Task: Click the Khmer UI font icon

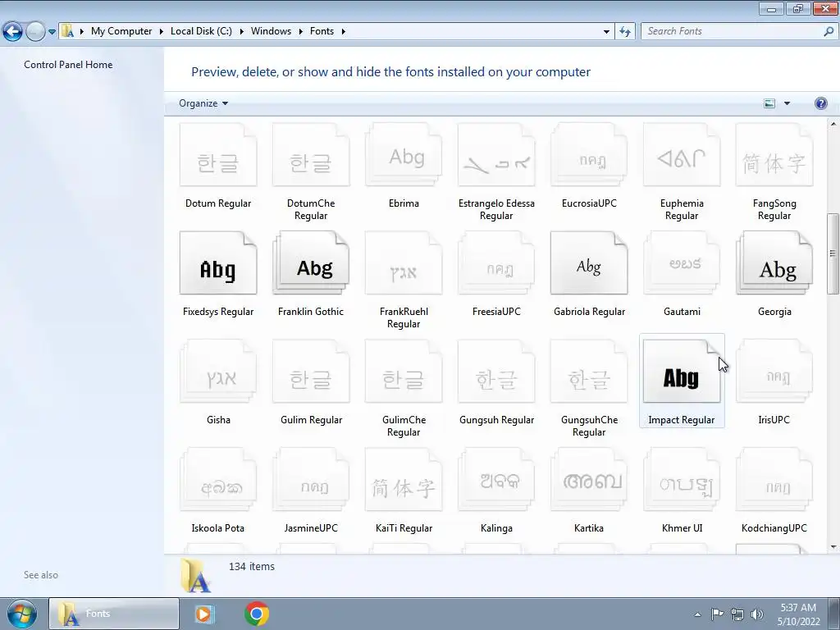Action: tap(682, 479)
